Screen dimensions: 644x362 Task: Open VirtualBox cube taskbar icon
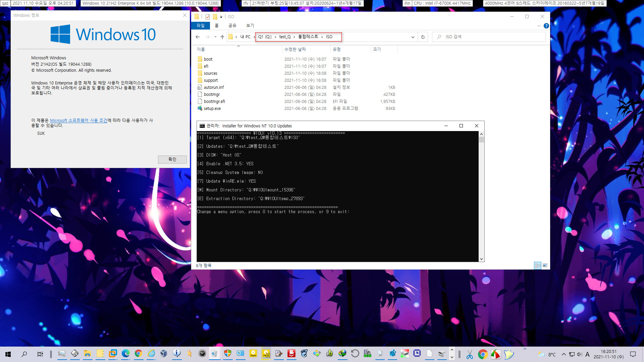pos(164,354)
